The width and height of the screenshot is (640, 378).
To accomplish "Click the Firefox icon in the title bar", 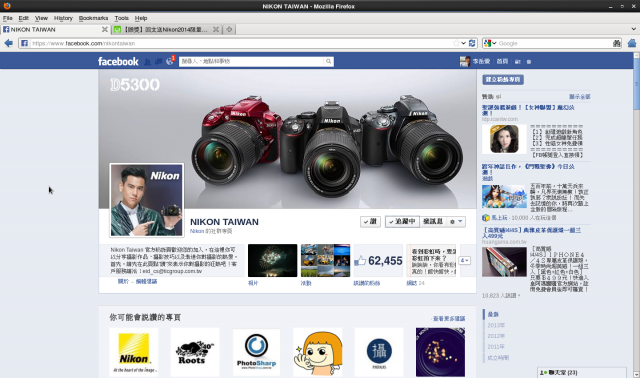I will (x=7, y=6).
